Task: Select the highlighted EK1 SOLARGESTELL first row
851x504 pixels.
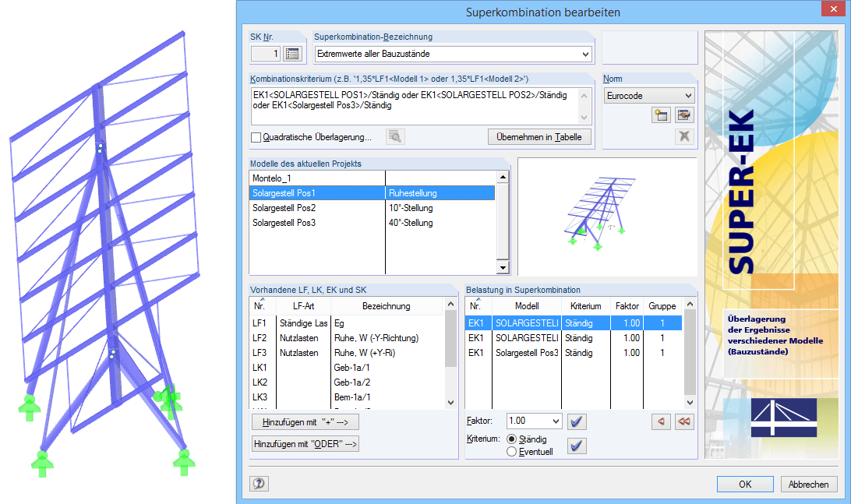Action: click(x=574, y=323)
